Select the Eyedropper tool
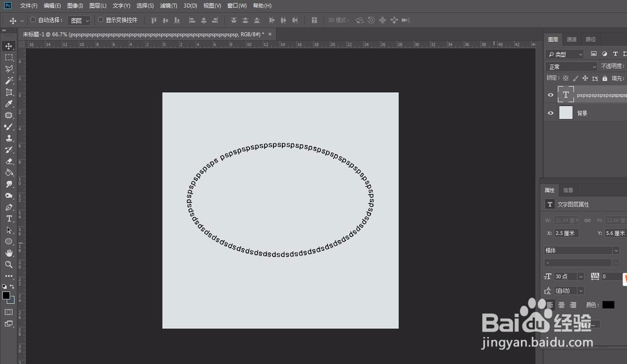The height and width of the screenshot is (364, 627). 9,103
